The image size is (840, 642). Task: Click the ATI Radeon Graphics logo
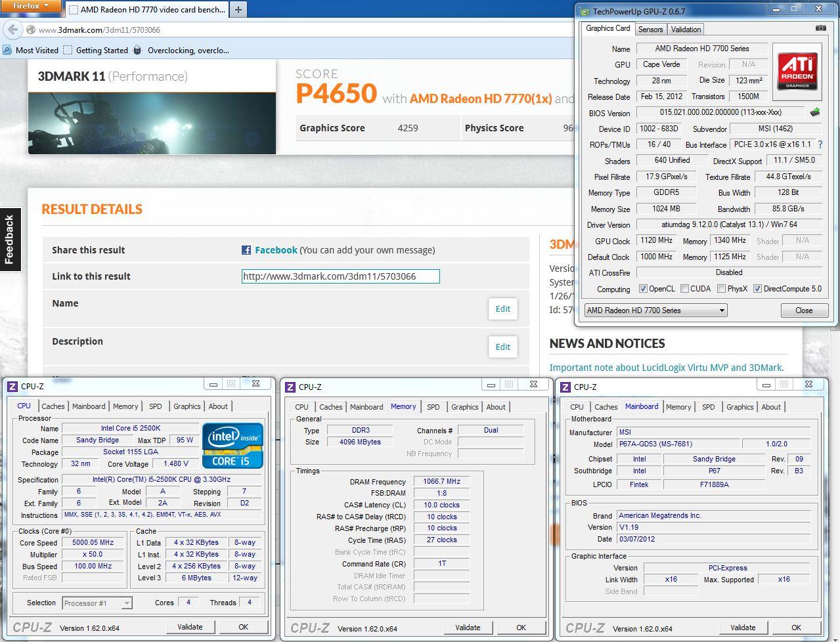pos(797,72)
